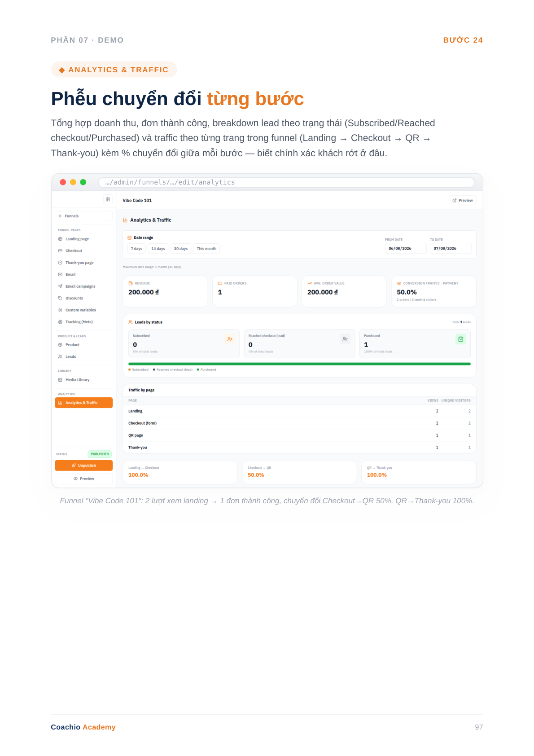Click the Discounts tag icon

click(x=60, y=298)
